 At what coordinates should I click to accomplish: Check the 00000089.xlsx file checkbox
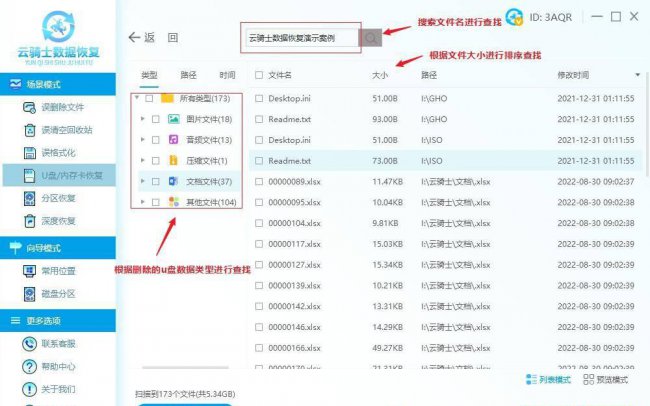259,182
